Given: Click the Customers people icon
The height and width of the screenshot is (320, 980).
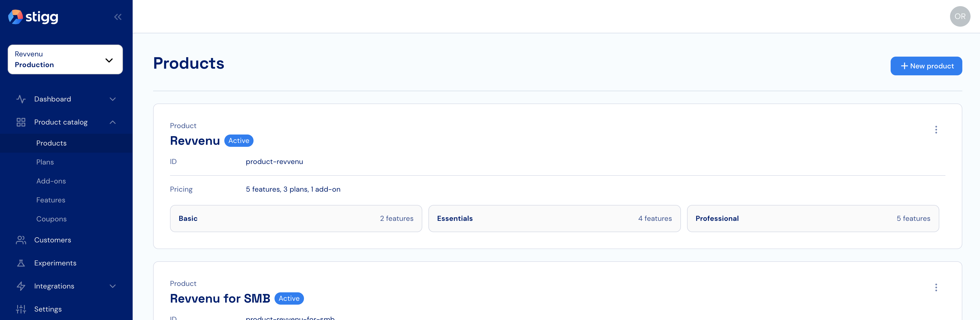Looking at the screenshot, I should (21, 240).
